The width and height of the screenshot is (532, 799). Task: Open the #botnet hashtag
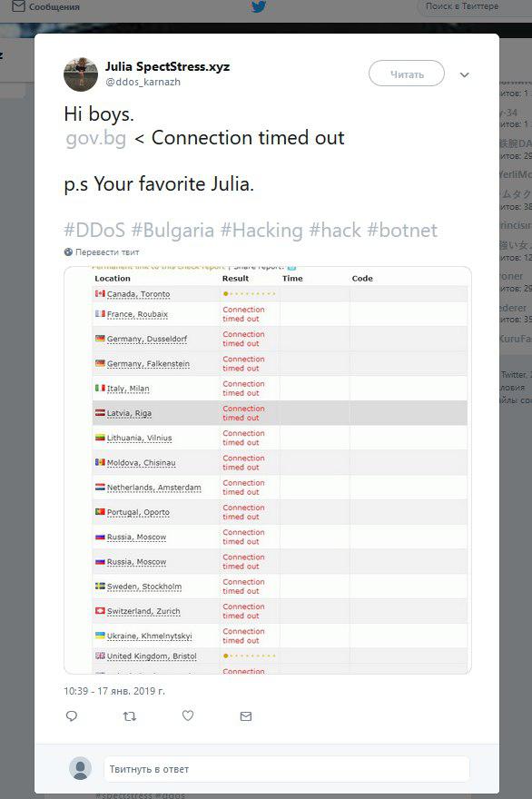pos(402,231)
